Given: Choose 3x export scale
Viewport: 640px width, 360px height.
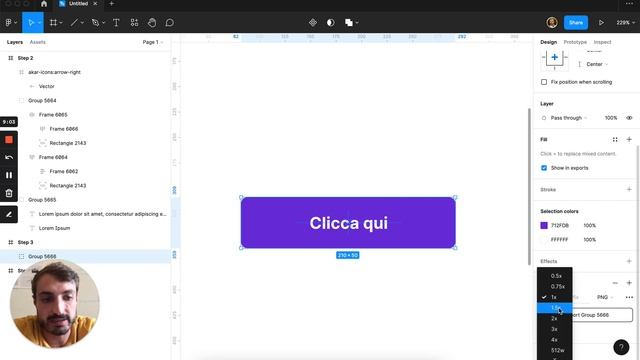Looking at the screenshot, I should [x=555, y=329].
